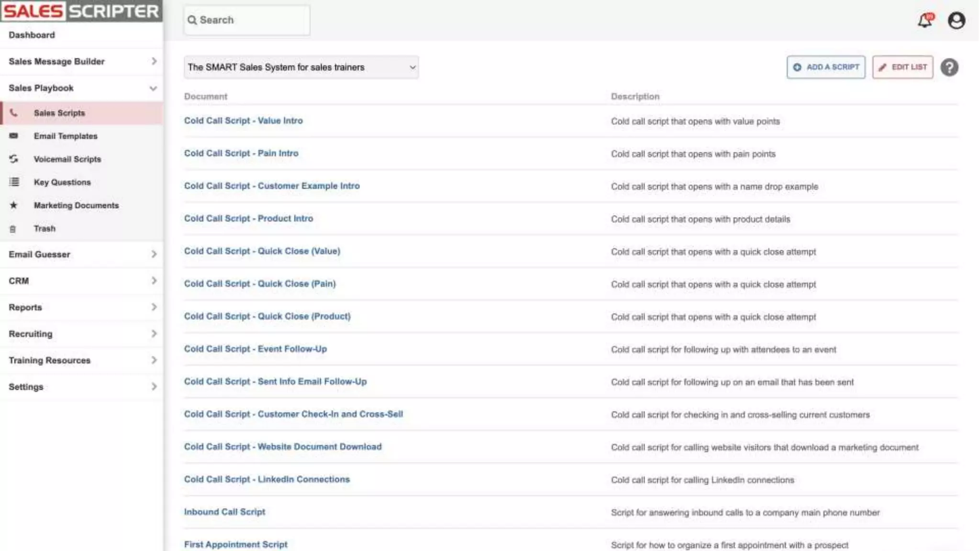The image size is (980, 551).
Task: Open the user profile avatar icon
Action: (x=956, y=21)
